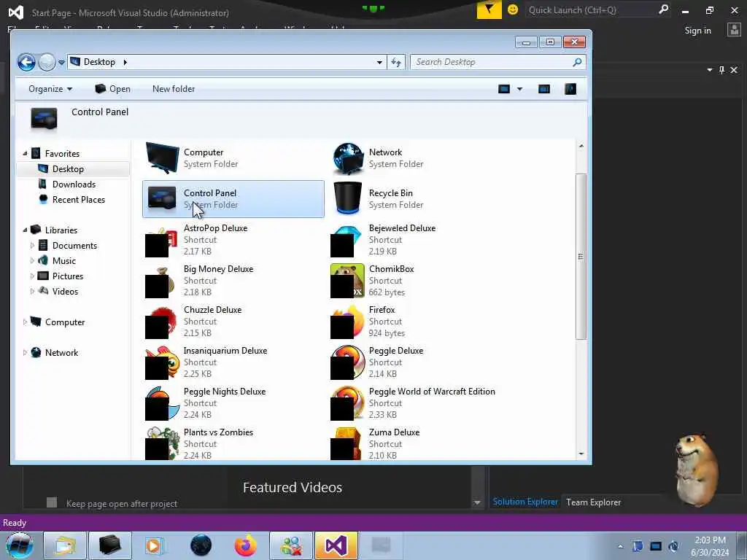The height and width of the screenshot is (560, 747).
Task: Switch to the Team Explorer tab
Action: tap(593, 502)
